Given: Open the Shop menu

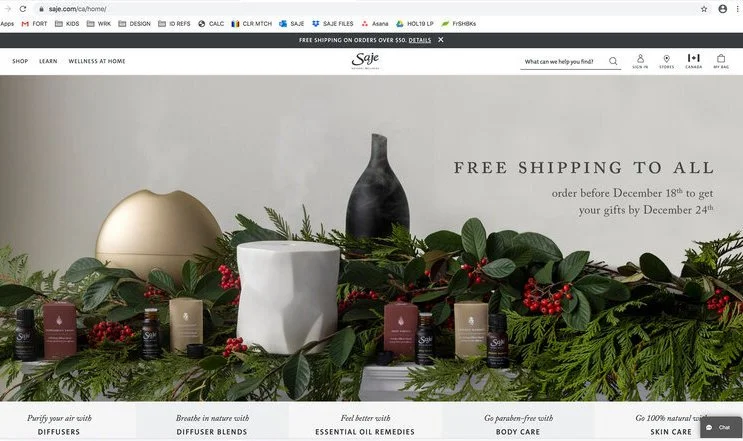Looking at the screenshot, I should pos(20,61).
